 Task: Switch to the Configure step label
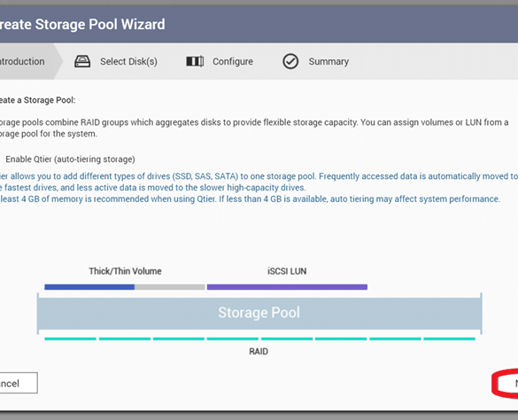233,61
